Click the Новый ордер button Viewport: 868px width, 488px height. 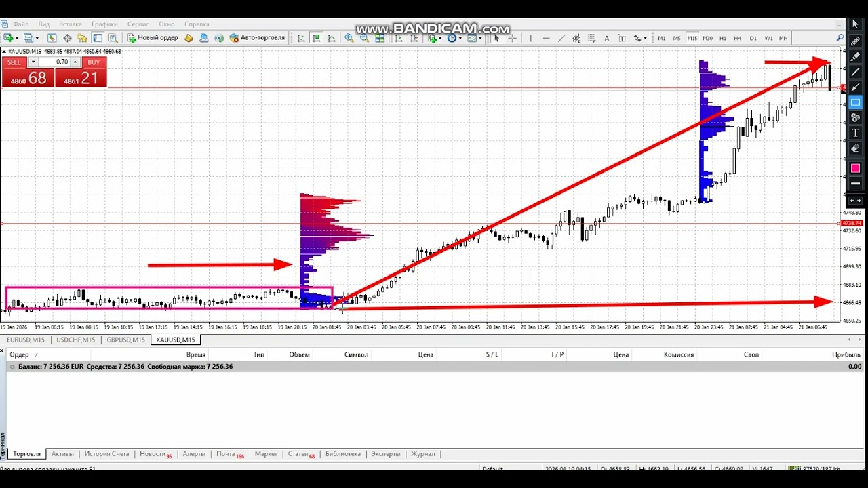[x=153, y=38]
